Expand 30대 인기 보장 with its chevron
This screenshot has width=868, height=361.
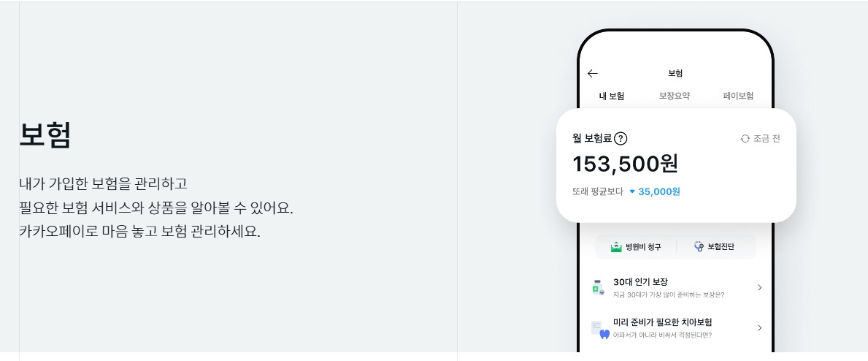point(759,287)
